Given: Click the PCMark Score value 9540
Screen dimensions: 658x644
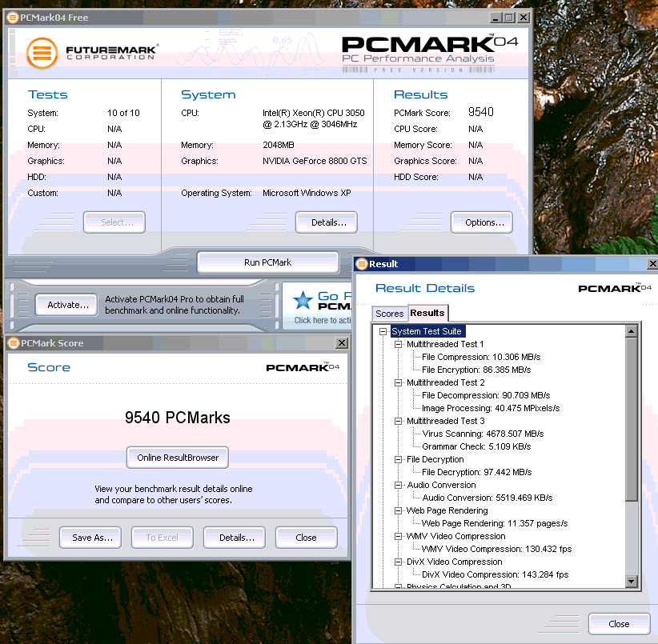Looking at the screenshot, I should tap(481, 112).
